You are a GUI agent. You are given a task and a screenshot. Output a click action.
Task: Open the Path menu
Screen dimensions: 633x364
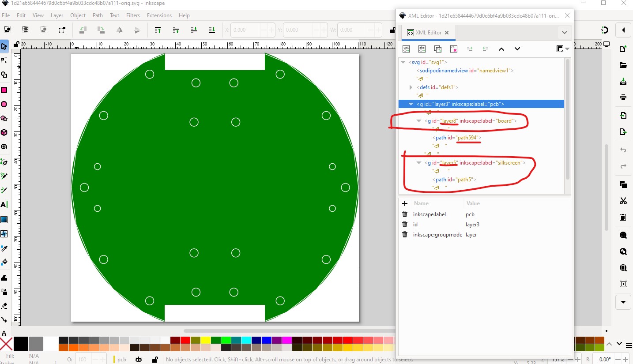98,15
